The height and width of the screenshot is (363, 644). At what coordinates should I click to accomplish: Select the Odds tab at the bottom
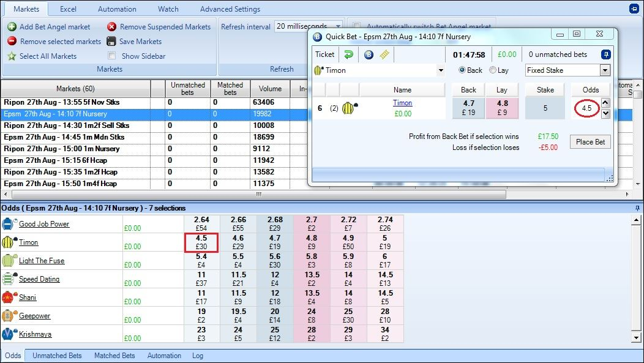13,356
